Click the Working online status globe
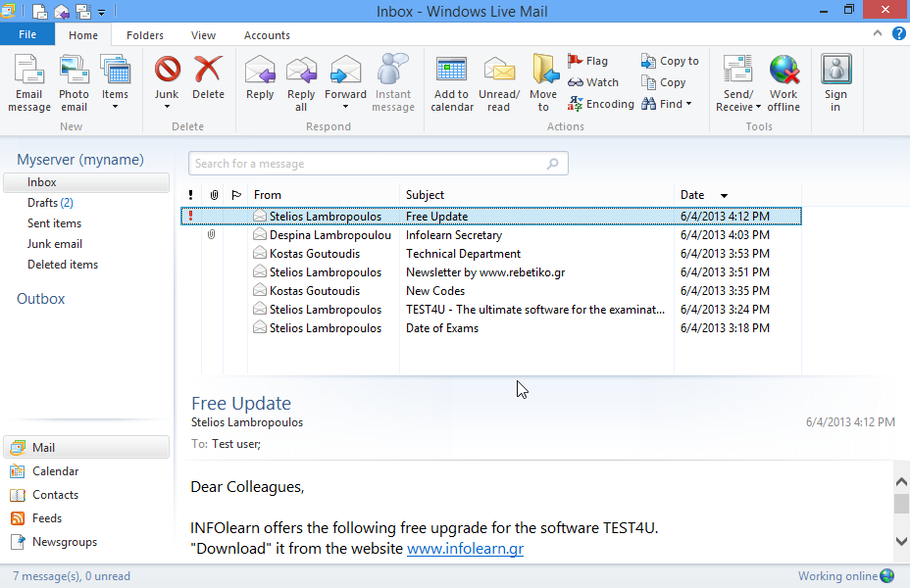910x588 pixels. point(887,576)
